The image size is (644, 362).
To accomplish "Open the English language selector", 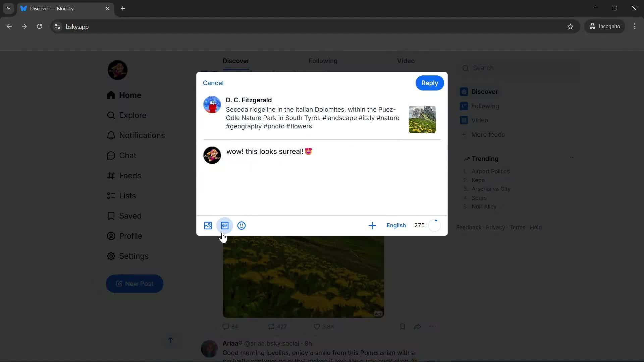I will [396, 225].
